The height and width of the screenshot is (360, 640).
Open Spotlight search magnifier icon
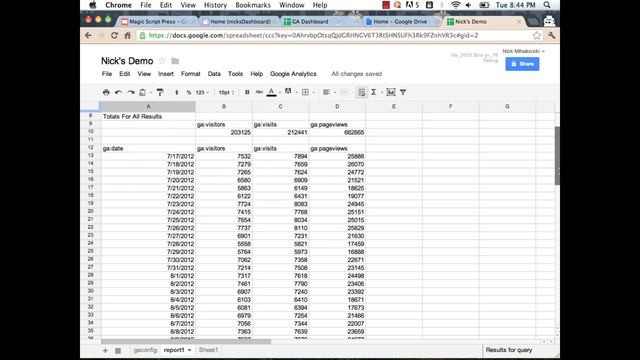pyautogui.click(x=547, y=5)
